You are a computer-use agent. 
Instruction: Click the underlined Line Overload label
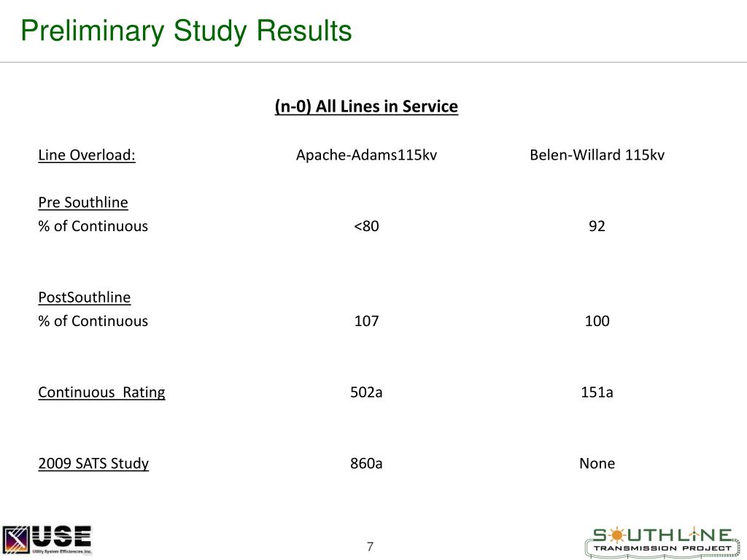87,155
